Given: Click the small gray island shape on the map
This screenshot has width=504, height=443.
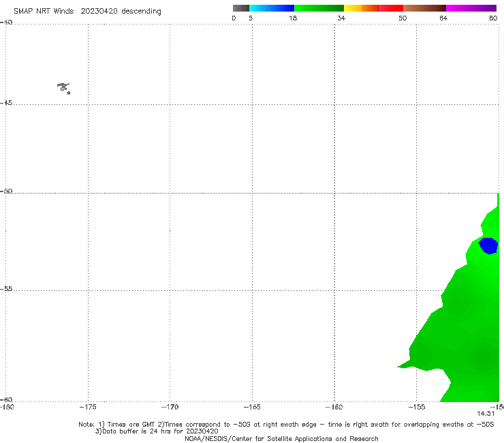Looking at the screenshot, I should click(63, 88).
